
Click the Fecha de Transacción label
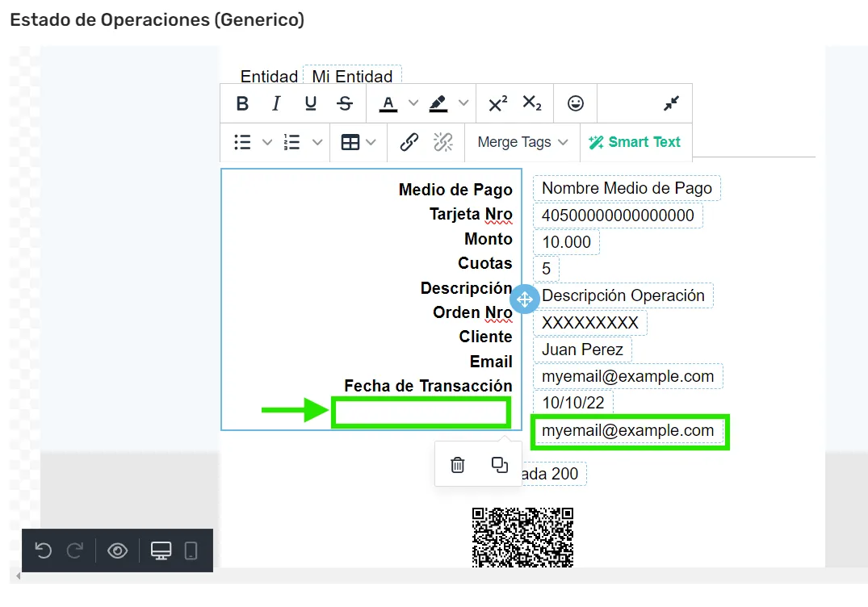[428, 386]
